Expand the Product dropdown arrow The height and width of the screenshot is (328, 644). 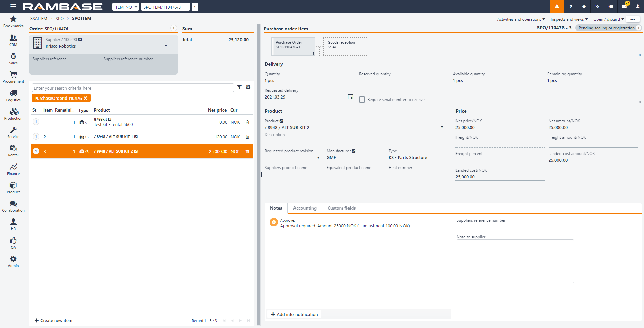tap(442, 127)
